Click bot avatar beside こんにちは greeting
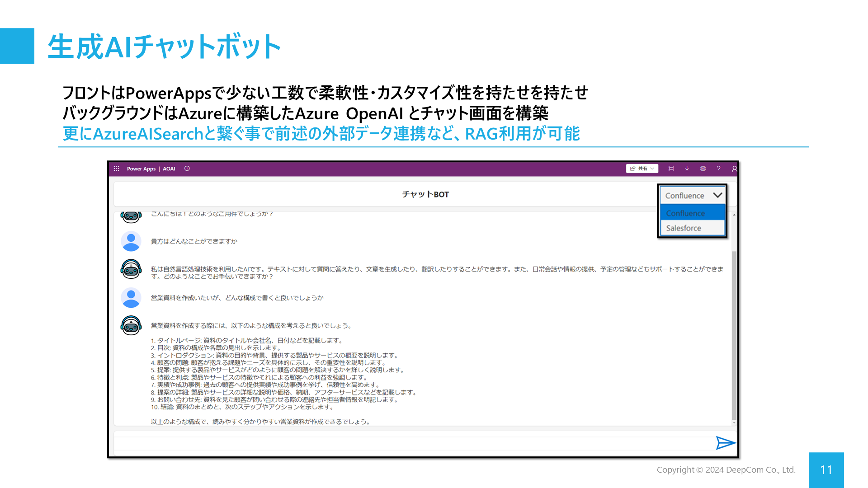Screen dimensions: 868x488 (x=131, y=217)
